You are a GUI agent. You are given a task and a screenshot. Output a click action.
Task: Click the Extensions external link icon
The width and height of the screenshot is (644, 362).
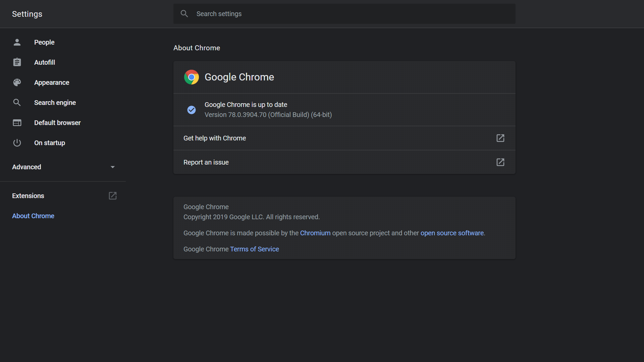click(113, 196)
